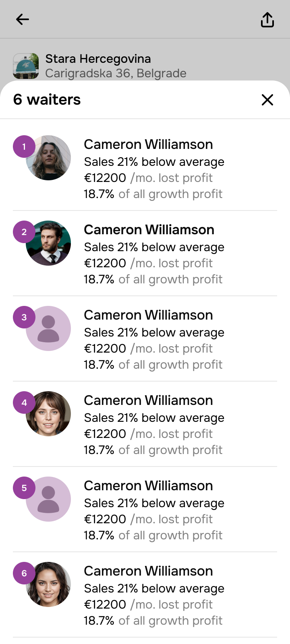Tap the share icon at top right
The image size is (290, 644).
pos(267,19)
